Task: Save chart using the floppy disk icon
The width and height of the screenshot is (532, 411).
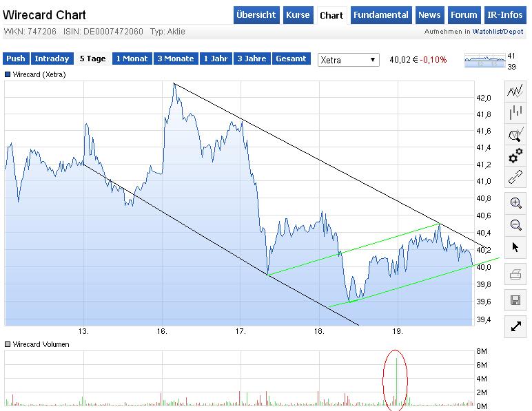Action: [x=515, y=299]
